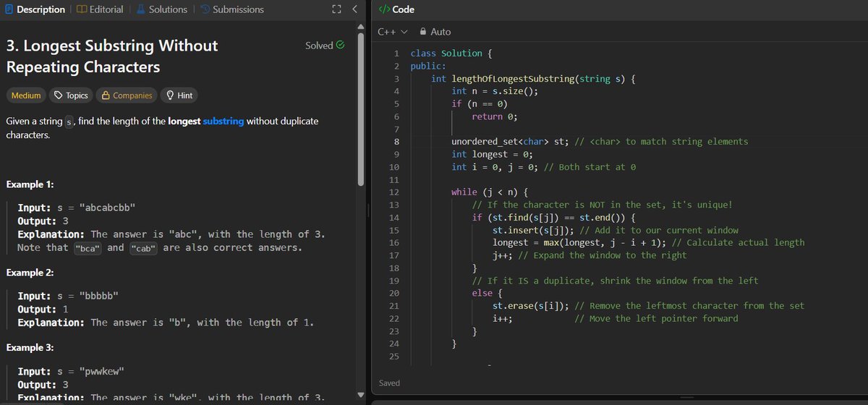Click the 'st.insert(s[j]);' statement
This screenshot has height=405, width=868.
click(x=534, y=231)
